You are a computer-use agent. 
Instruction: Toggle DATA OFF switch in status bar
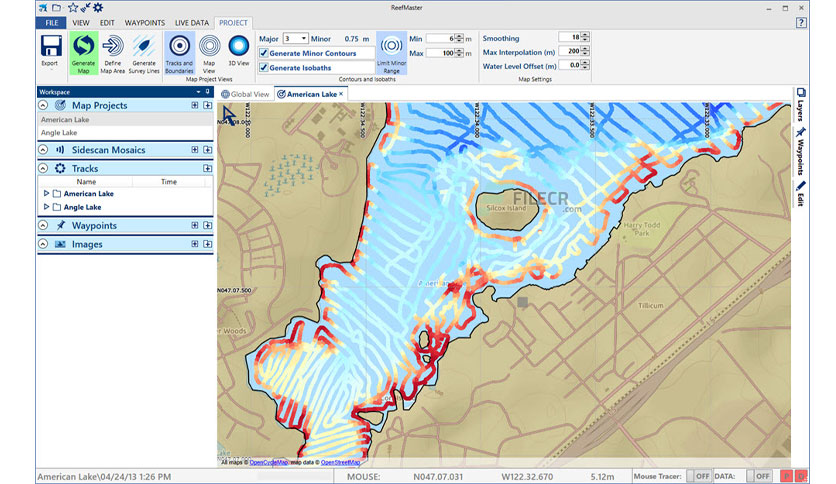pyautogui.click(x=759, y=476)
